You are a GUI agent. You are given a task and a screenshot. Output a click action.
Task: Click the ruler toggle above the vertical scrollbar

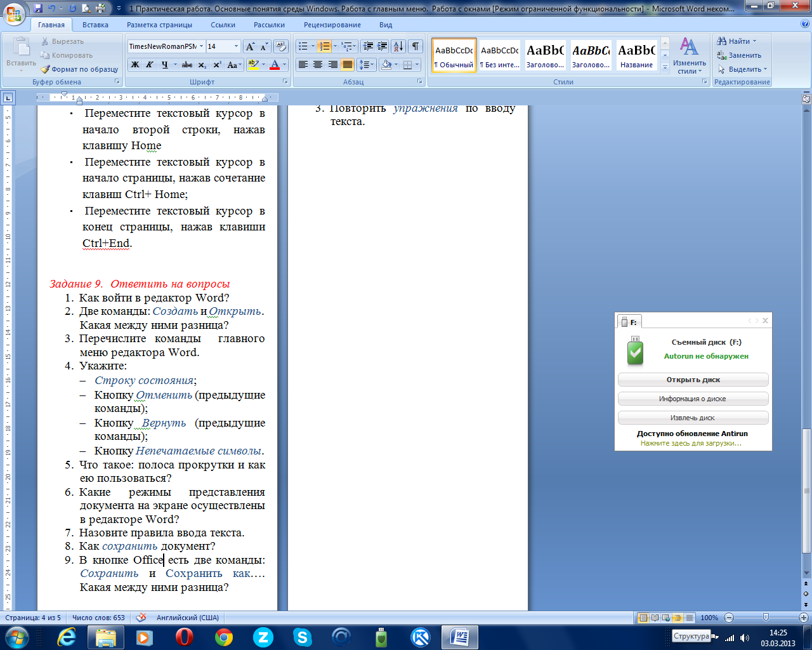pos(806,99)
